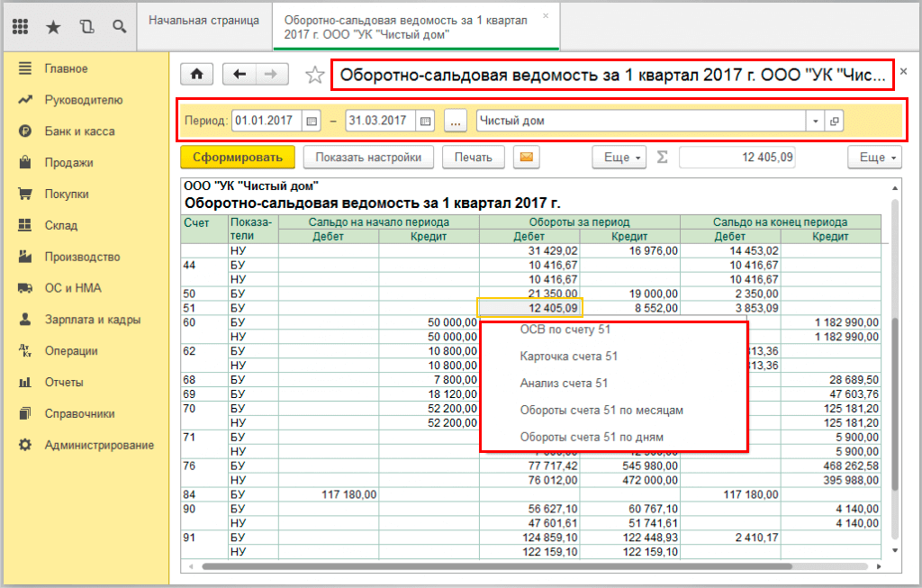Choose Обороты счета 51 по месяцам

601,411
